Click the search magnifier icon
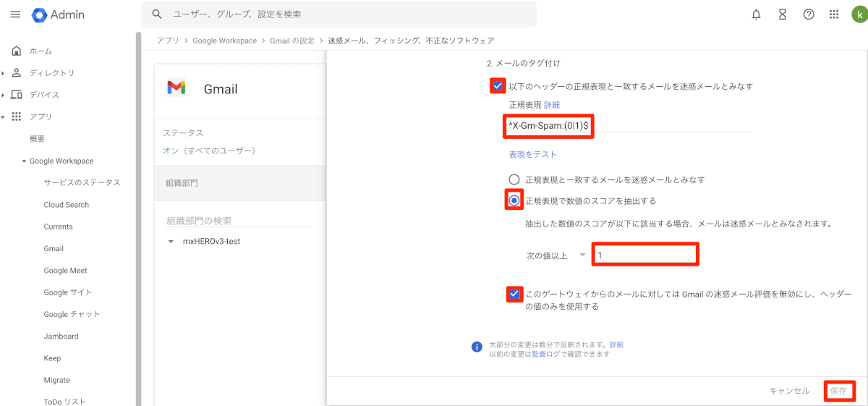Screen dimensions: 868x406 pyautogui.click(x=157, y=14)
